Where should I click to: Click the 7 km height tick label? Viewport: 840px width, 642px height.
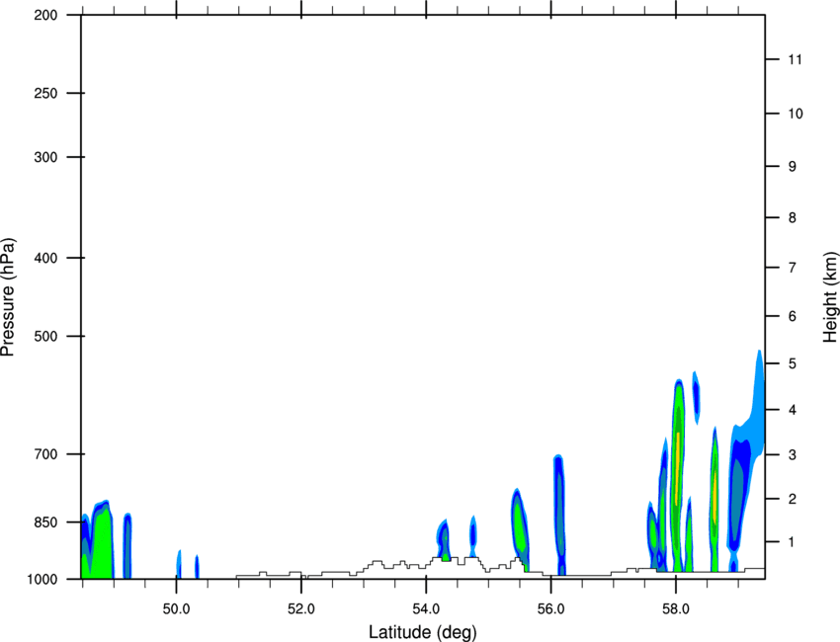[x=793, y=268]
